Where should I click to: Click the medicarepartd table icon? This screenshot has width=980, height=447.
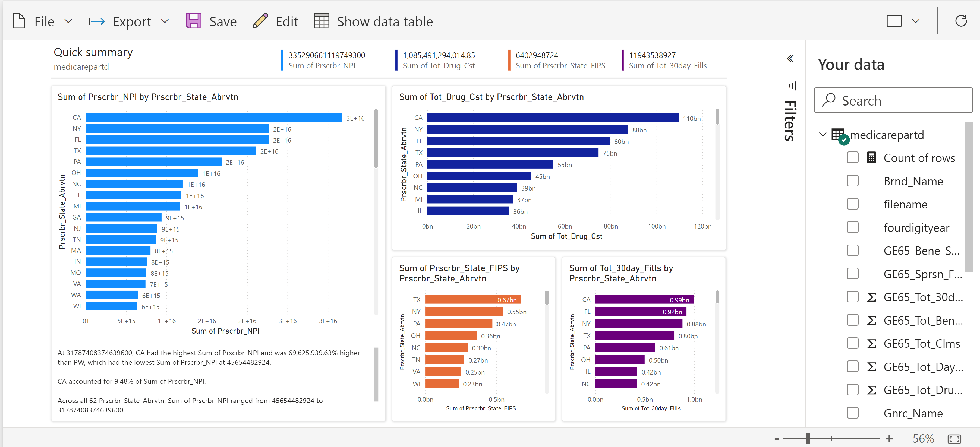click(840, 136)
